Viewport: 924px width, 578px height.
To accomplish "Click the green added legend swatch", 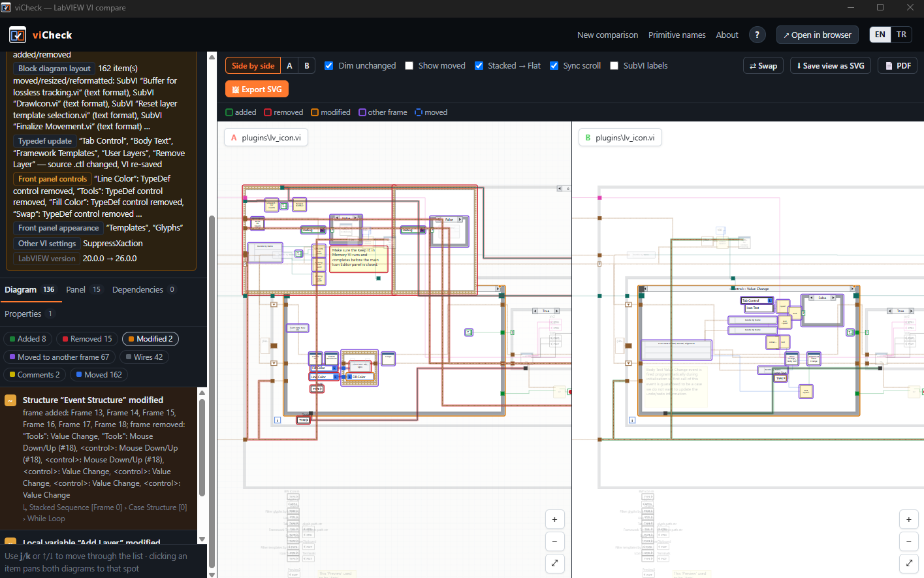I will coord(229,112).
